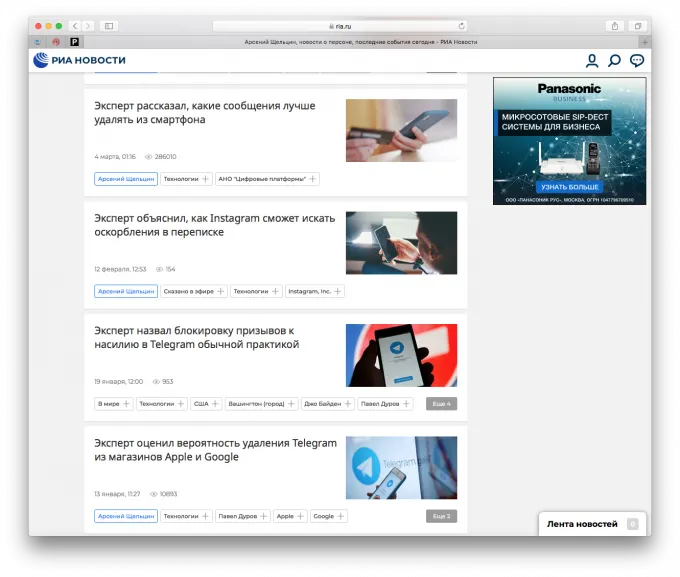Select the pinned tab with P icon

(x=74, y=42)
